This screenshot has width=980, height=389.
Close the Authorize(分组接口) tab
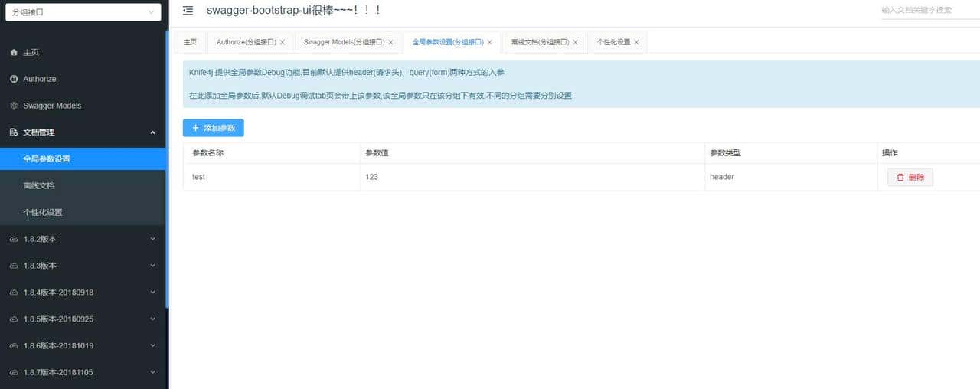coord(283,42)
